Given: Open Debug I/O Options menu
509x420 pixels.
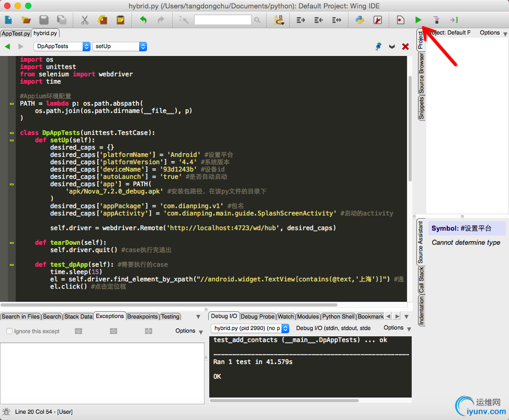Looking at the screenshot, I should (397, 328).
